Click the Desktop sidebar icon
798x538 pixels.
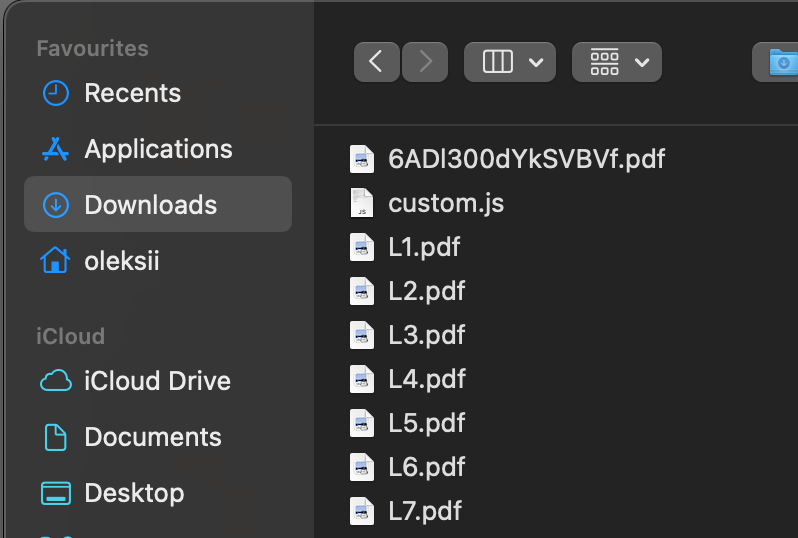click(55, 493)
